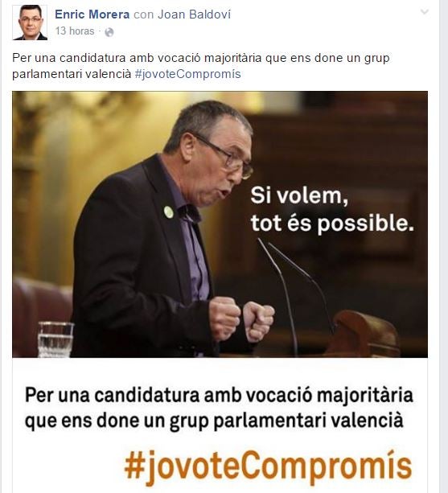Open the post options chevron menu

click(425, 12)
